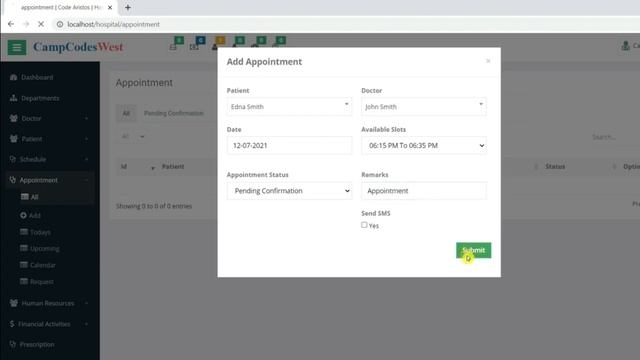Image resolution: width=640 pixels, height=360 pixels.
Task: Expand Human Resources sidebar menu
Action: (49, 303)
